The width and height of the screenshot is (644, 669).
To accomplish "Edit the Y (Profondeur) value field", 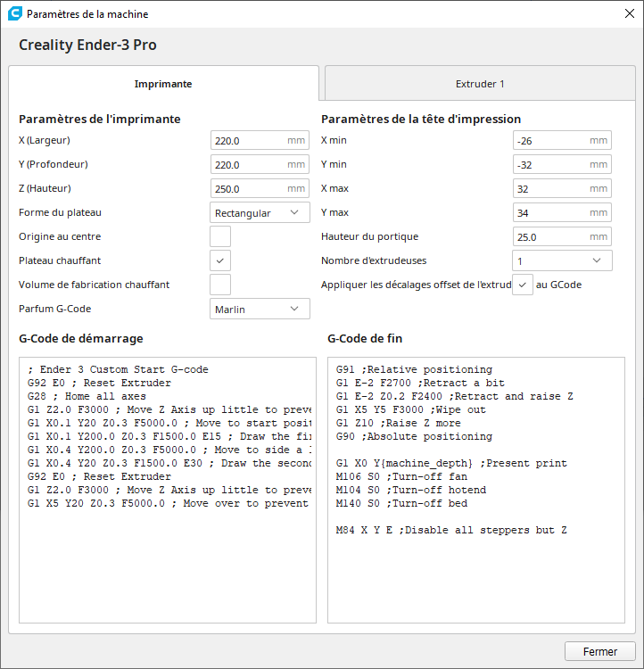I will click(x=260, y=164).
